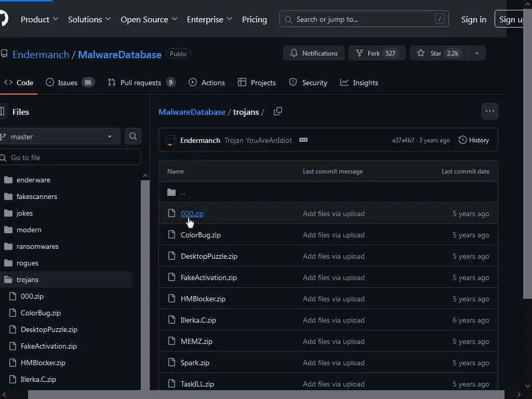Open the MalwareDatabase repository title link
The width and height of the screenshot is (532, 399).
point(119,54)
